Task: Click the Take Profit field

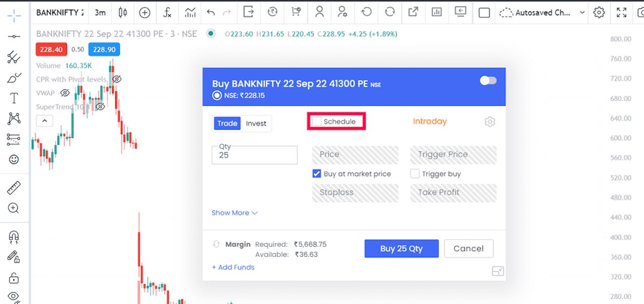Action: pyautogui.click(x=453, y=192)
